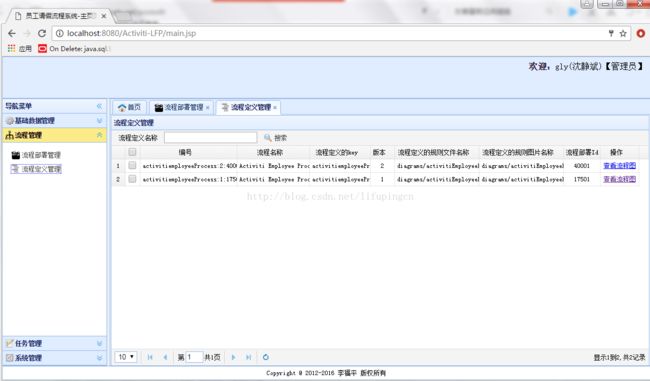Viewport: 650px width, 381px height.
Task: Open 查看流程图 link for deployment 40001
Action: 619,166
